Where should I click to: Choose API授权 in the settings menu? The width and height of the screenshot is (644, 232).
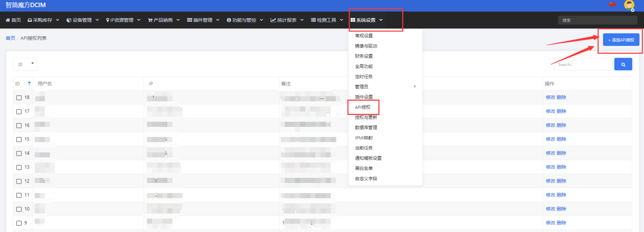pyautogui.click(x=363, y=107)
